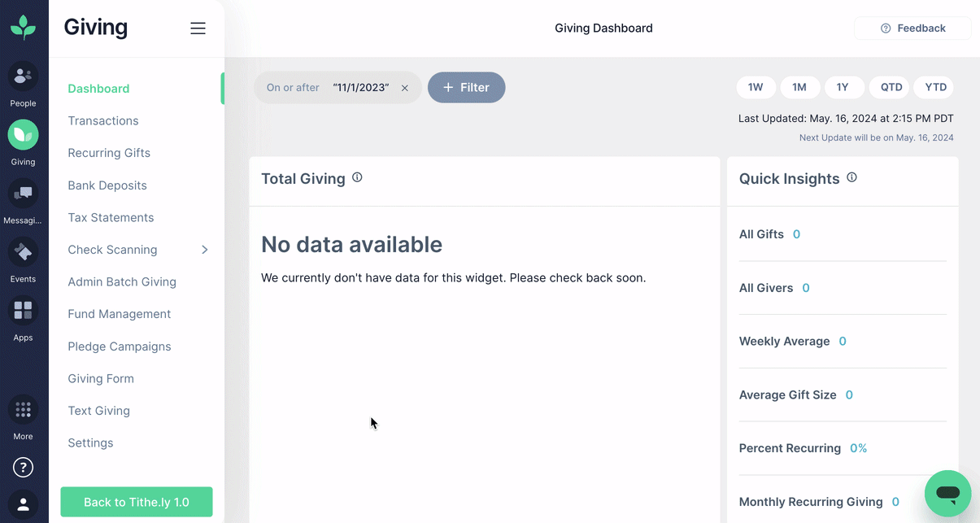The height and width of the screenshot is (523, 980).
Task: Go to the Transactions page
Action: [x=102, y=120]
